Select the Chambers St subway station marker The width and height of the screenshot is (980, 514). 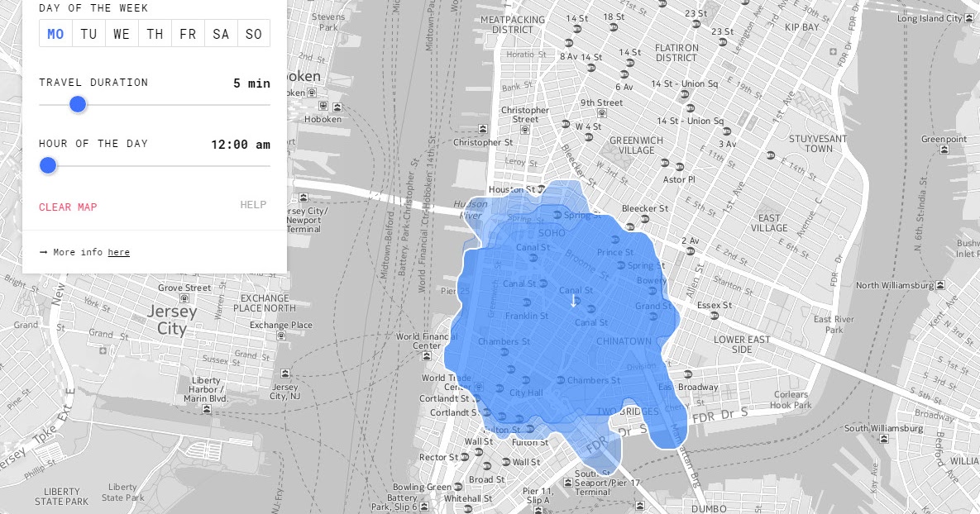click(x=562, y=378)
